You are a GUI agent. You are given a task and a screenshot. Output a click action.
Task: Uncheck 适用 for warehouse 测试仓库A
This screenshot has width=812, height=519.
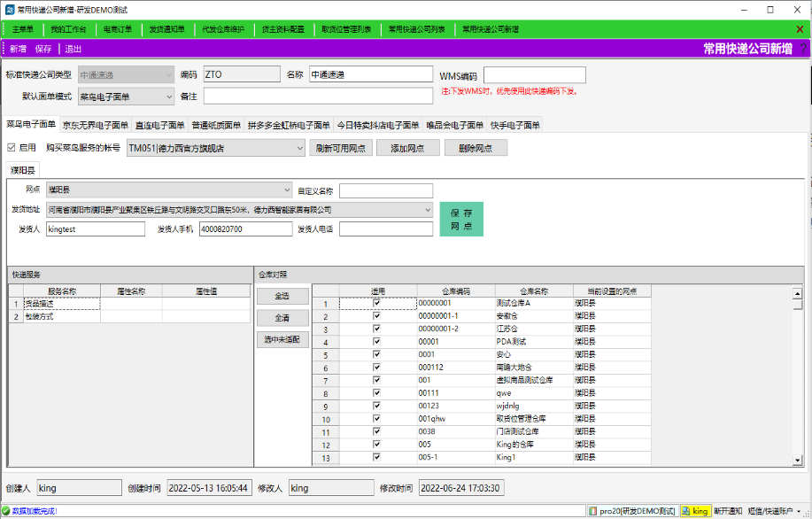coord(377,303)
